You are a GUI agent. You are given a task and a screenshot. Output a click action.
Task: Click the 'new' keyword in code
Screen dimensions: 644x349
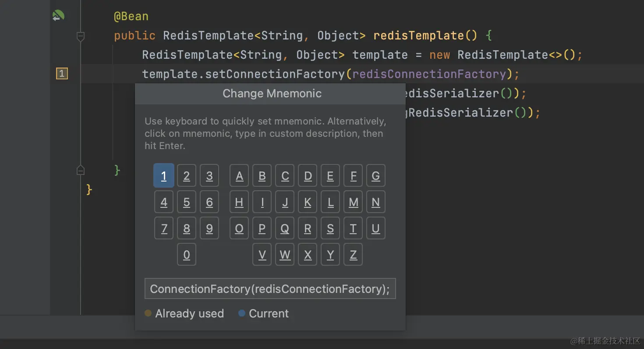click(x=440, y=55)
